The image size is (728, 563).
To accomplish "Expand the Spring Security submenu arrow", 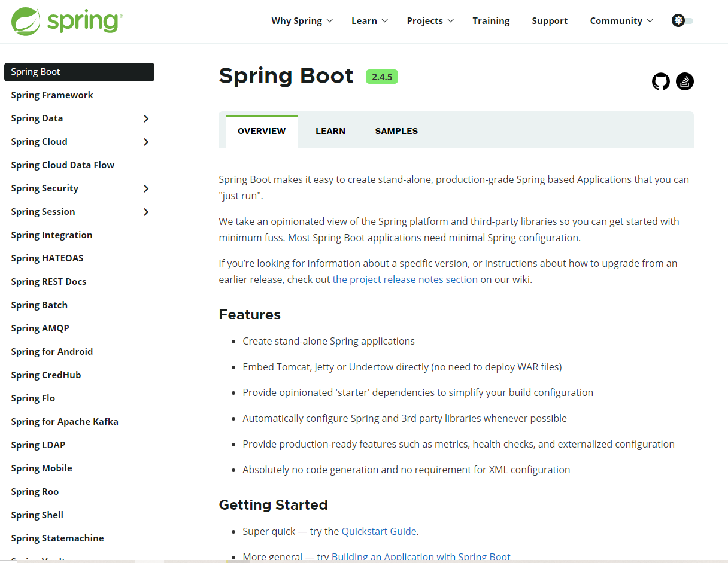I will (146, 188).
